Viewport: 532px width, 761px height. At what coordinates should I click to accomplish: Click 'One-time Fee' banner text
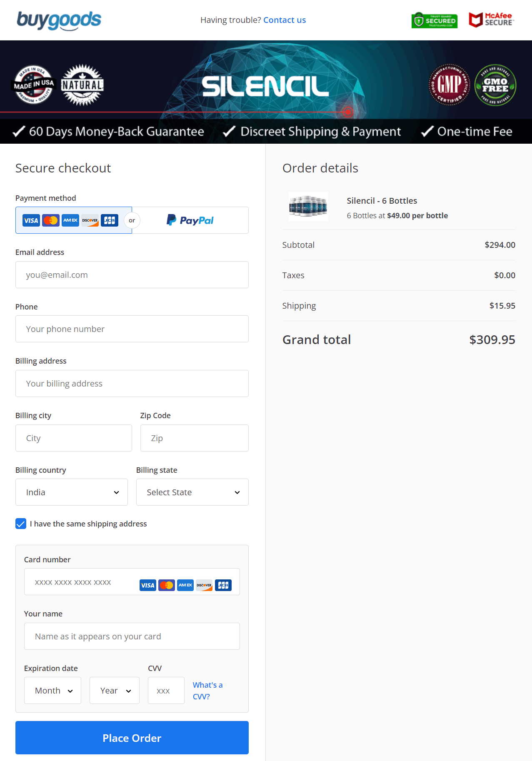[x=475, y=132]
